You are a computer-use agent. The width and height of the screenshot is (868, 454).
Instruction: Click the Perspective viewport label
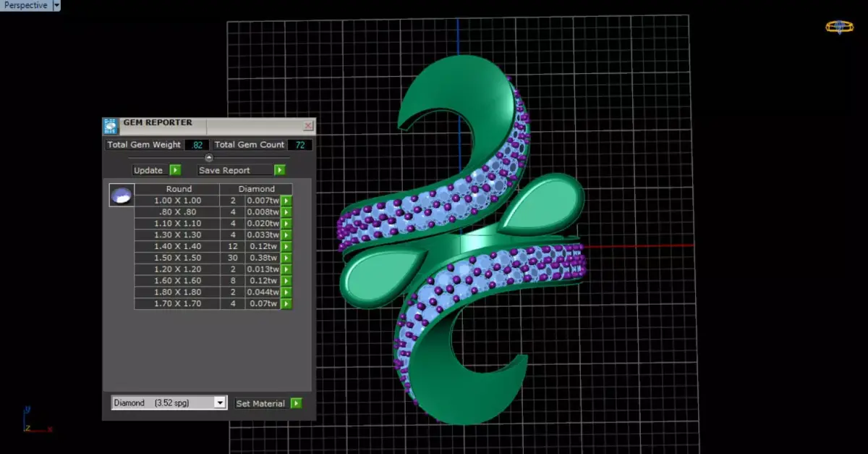click(25, 5)
